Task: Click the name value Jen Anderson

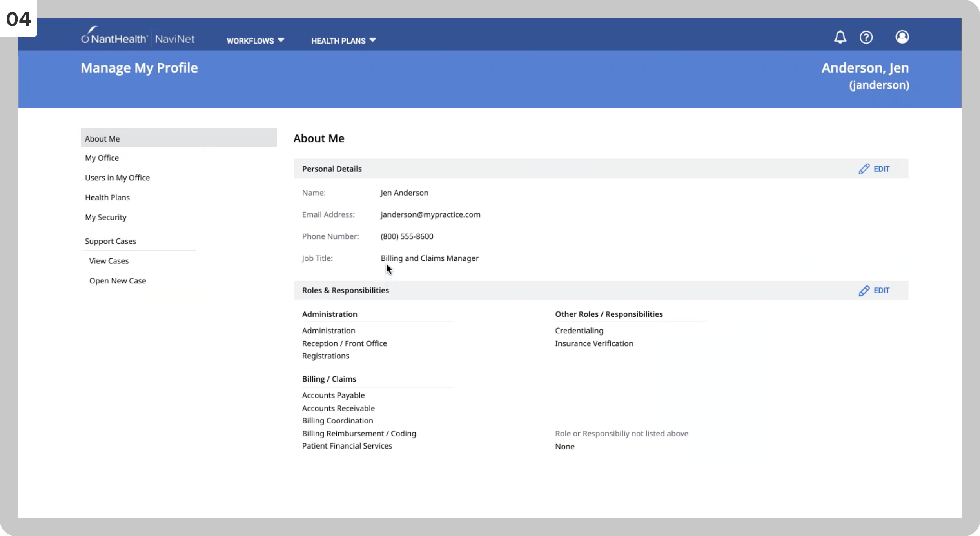Action: click(x=404, y=193)
